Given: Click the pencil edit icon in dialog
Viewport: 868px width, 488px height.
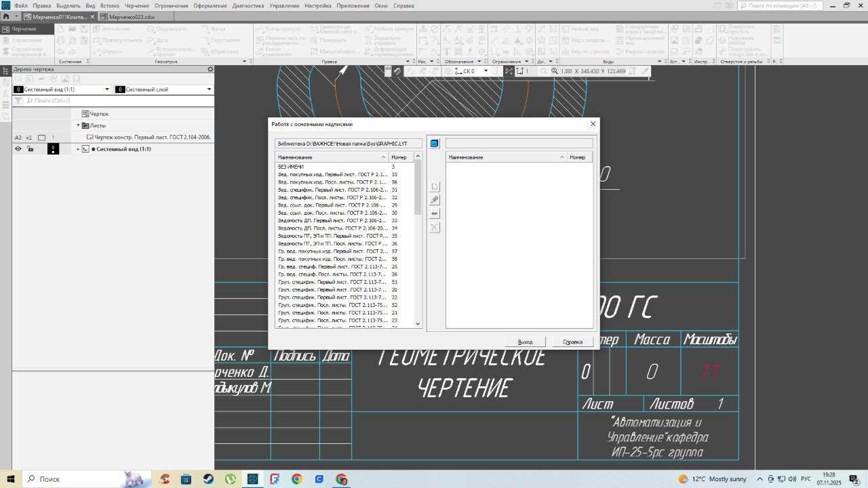Looking at the screenshot, I should tap(435, 200).
